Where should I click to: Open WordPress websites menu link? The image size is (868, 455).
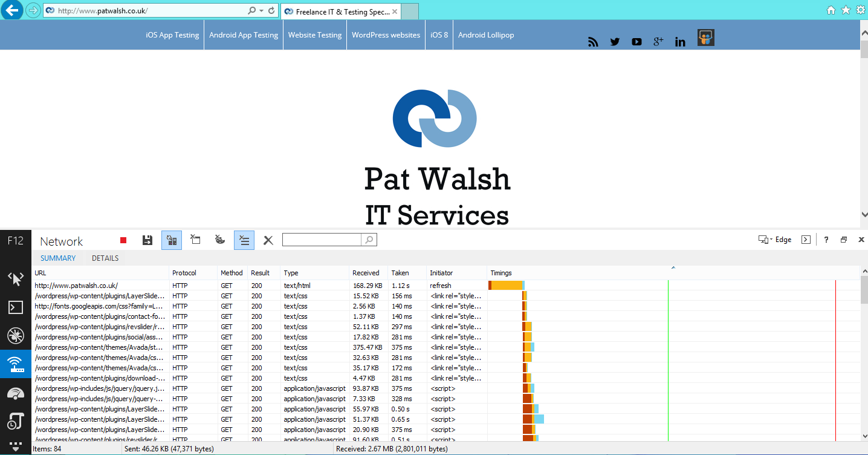tap(386, 35)
